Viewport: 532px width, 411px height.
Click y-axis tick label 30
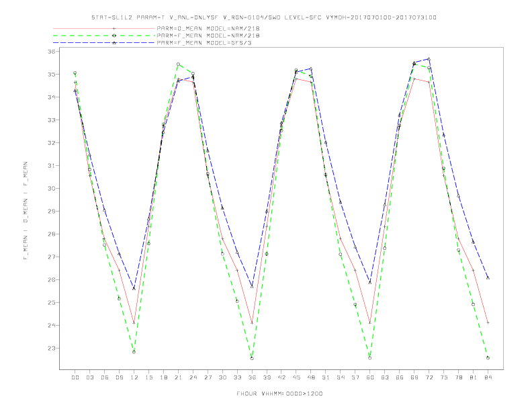52,189
